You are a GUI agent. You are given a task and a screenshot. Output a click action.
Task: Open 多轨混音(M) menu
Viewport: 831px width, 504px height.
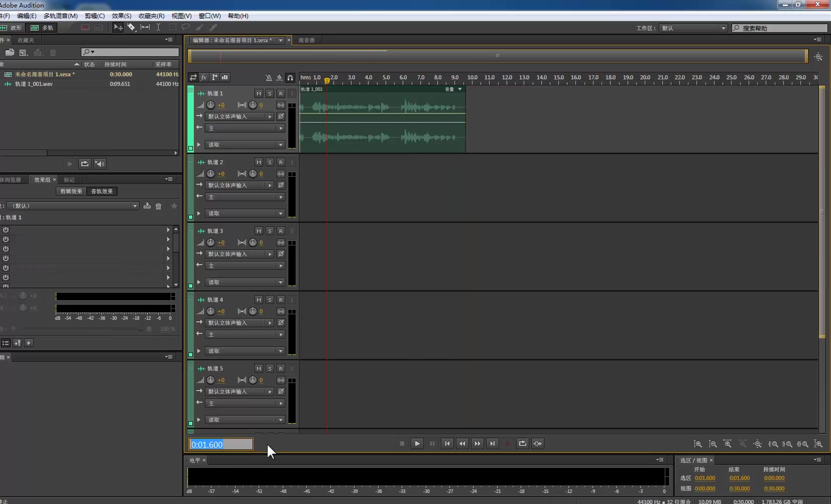(60, 16)
